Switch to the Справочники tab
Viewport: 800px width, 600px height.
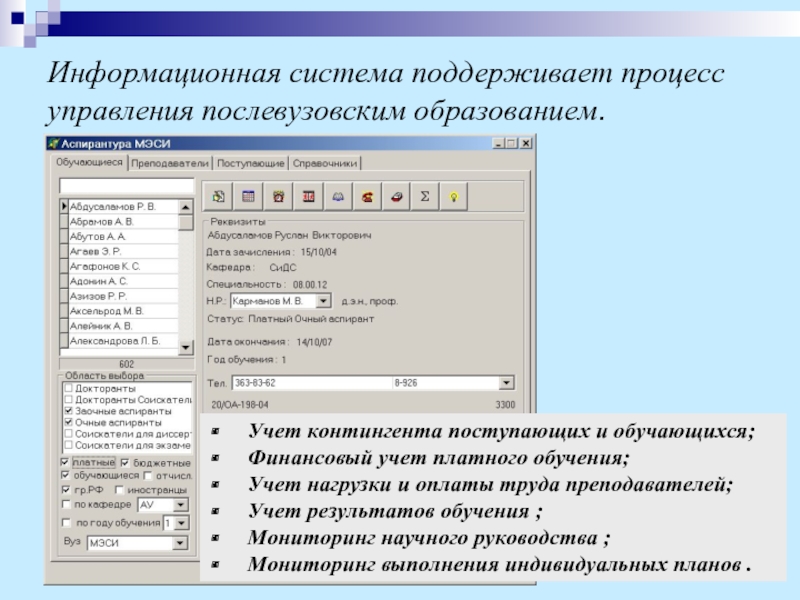(325, 163)
